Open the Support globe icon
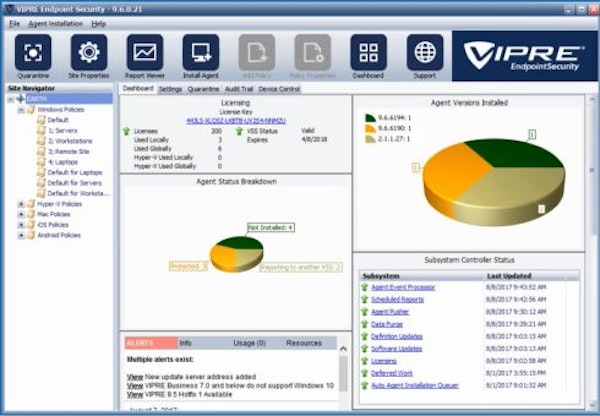This screenshot has width=600, height=416. pos(425,52)
